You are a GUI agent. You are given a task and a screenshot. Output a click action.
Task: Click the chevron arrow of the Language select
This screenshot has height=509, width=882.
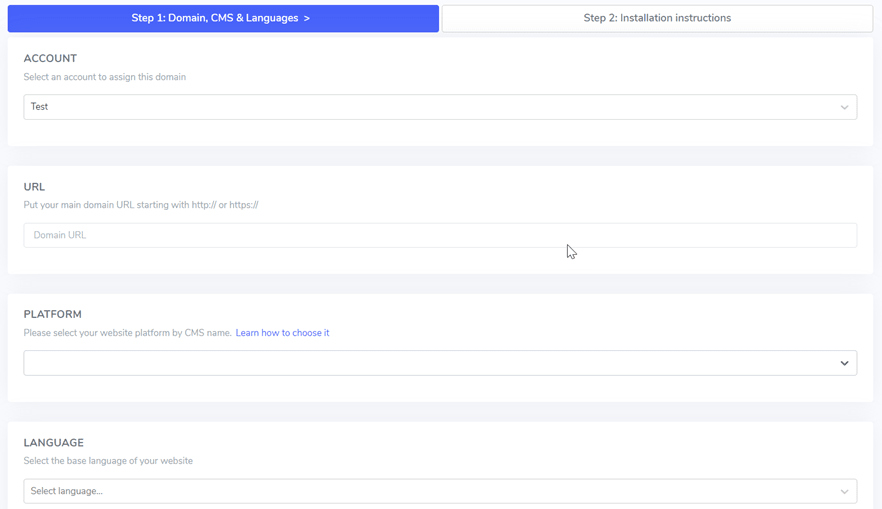(844, 492)
